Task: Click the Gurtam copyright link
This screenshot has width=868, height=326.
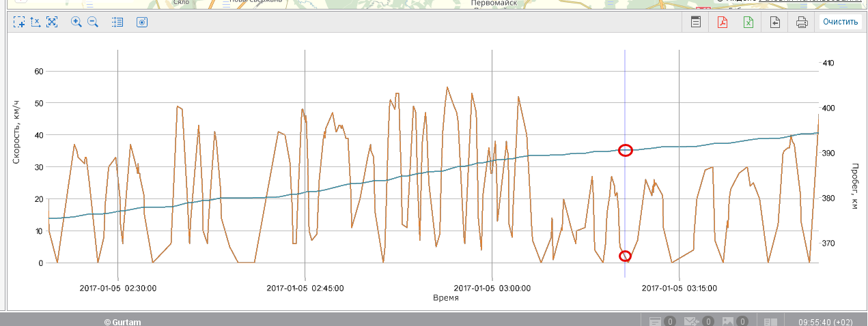Action: click(x=122, y=321)
